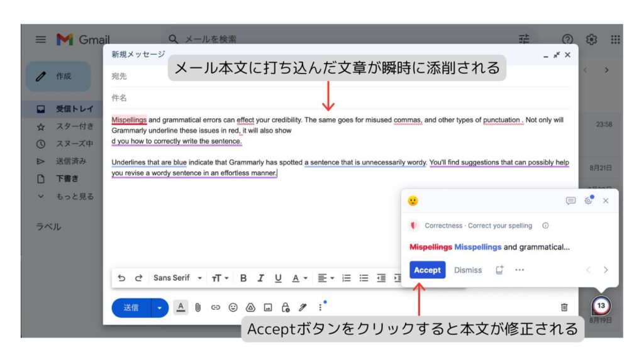Toggle the formatting options A icon
This screenshot has width=644, height=362.
(x=180, y=307)
